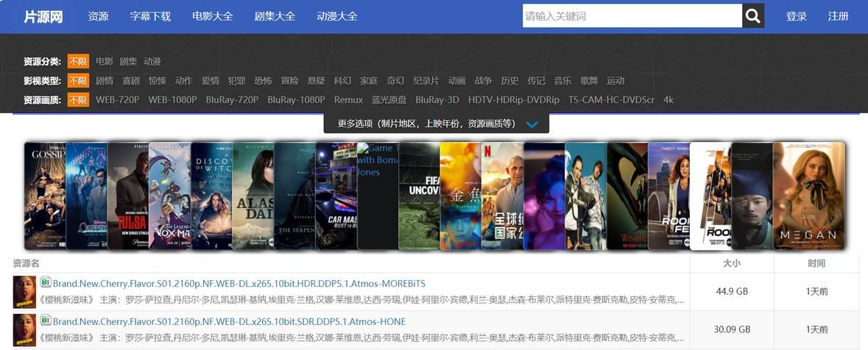
Task: Open Car Masters poster
Action: [336, 196]
